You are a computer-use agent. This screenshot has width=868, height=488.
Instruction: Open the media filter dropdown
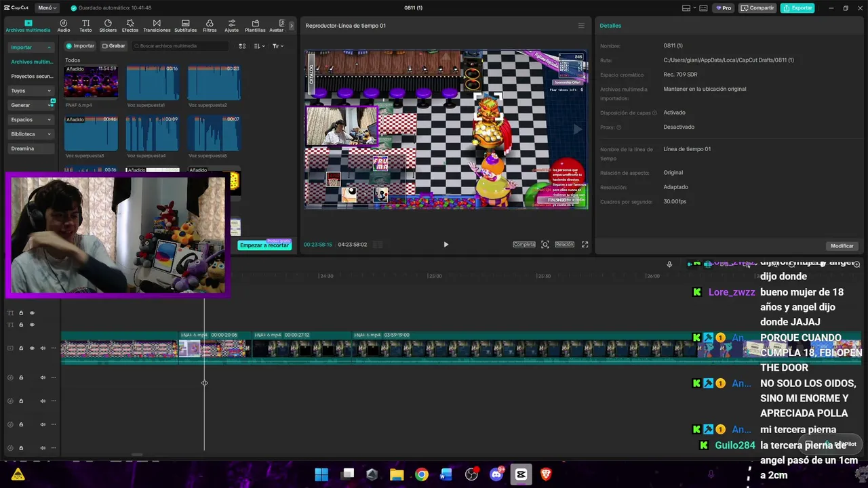click(278, 46)
